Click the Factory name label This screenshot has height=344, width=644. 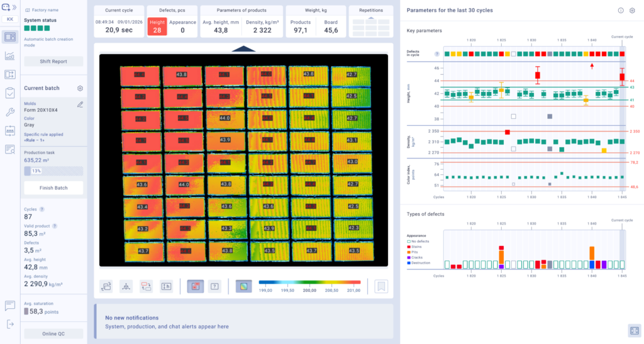coord(45,10)
